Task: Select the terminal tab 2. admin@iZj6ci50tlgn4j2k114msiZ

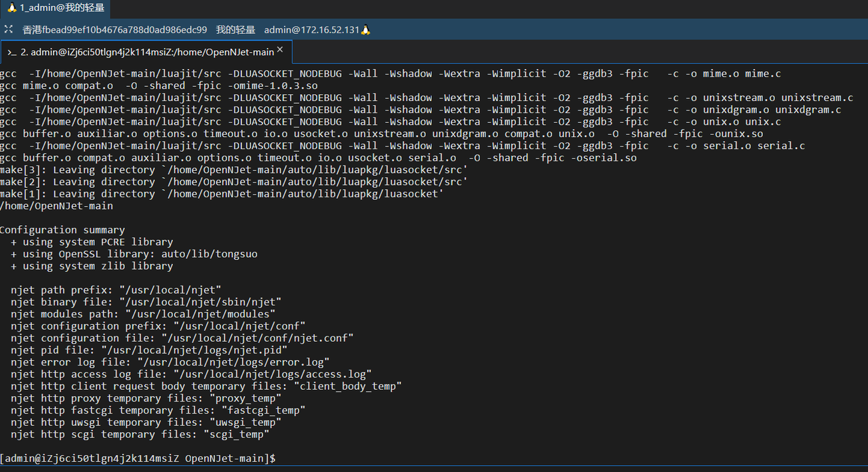Action: coord(146,52)
